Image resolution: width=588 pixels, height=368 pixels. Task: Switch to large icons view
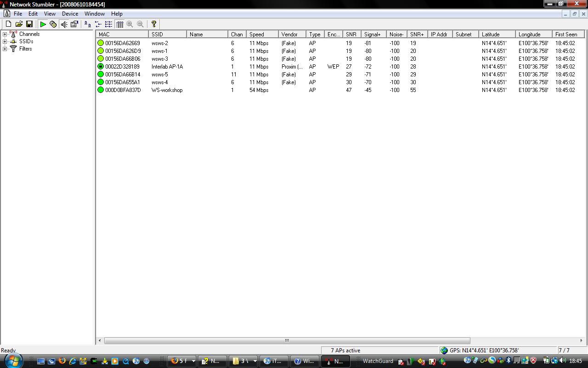(87, 24)
